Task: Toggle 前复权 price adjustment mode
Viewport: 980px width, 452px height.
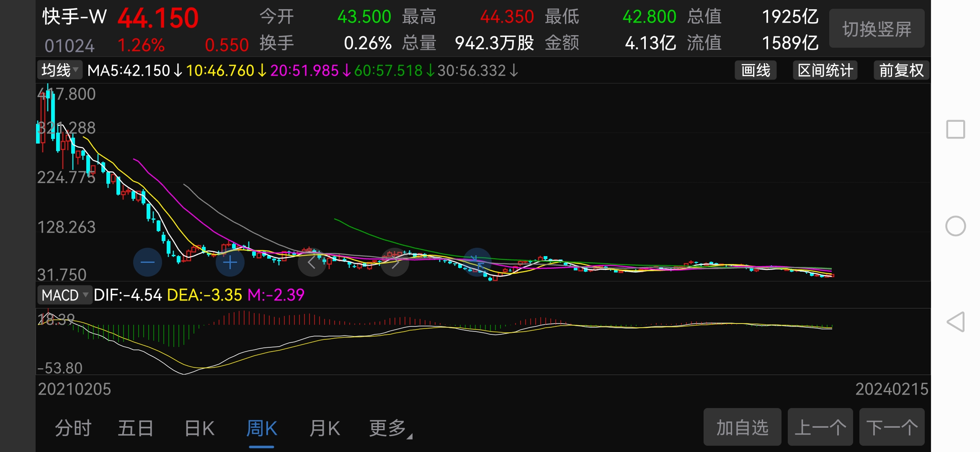Action: tap(901, 71)
